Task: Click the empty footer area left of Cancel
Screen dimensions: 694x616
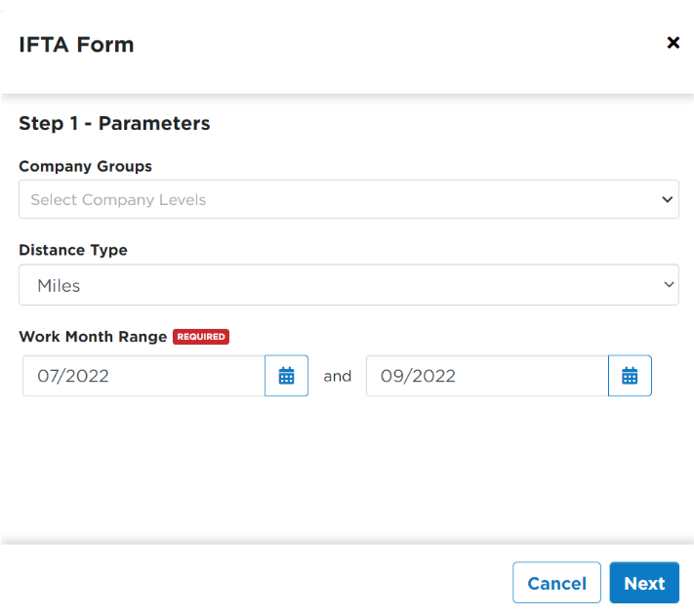Action: tap(257, 583)
